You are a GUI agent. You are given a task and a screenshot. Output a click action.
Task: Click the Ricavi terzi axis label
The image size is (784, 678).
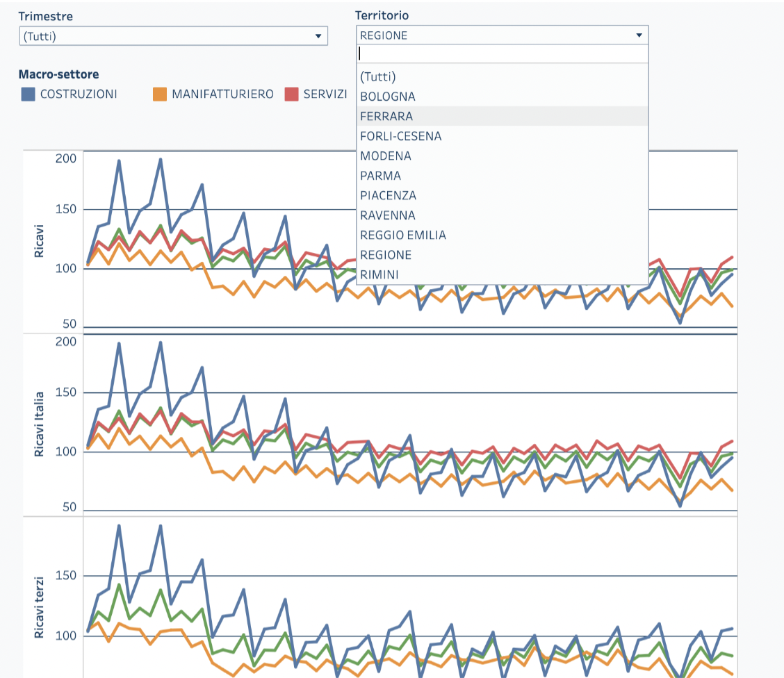pyautogui.click(x=38, y=608)
